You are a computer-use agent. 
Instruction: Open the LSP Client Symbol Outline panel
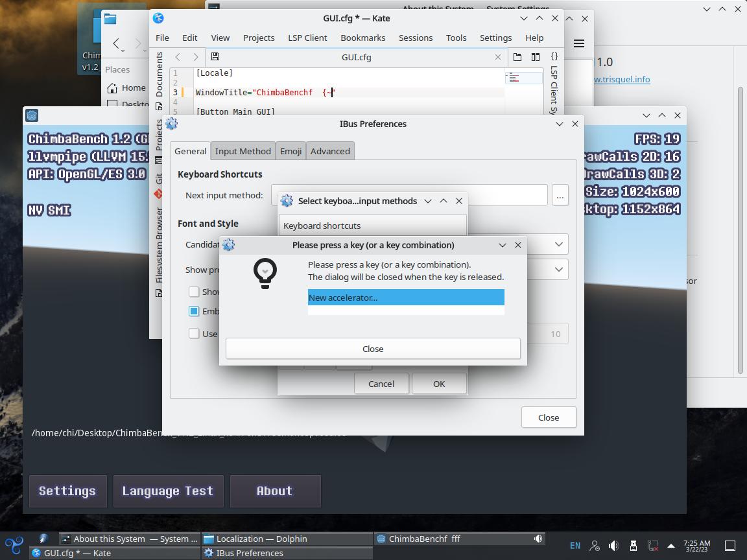[554, 84]
